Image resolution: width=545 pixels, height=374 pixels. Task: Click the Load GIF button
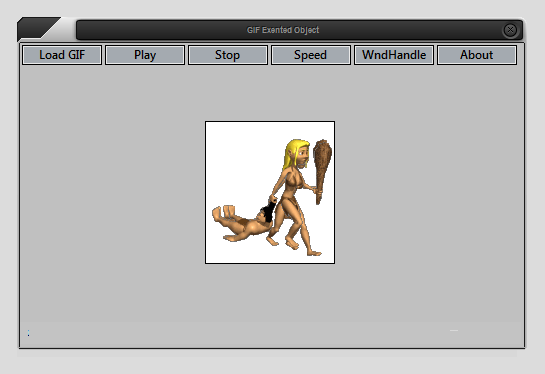[x=62, y=55]
